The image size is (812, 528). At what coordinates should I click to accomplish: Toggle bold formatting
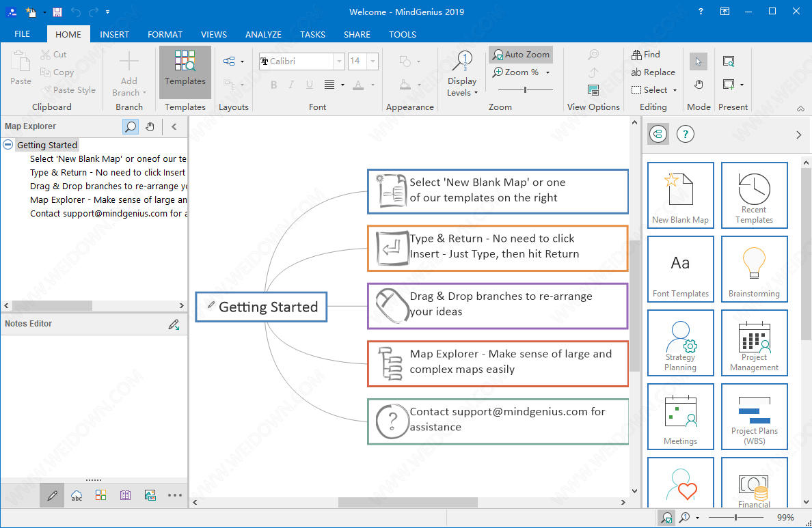tap(274, 85)
